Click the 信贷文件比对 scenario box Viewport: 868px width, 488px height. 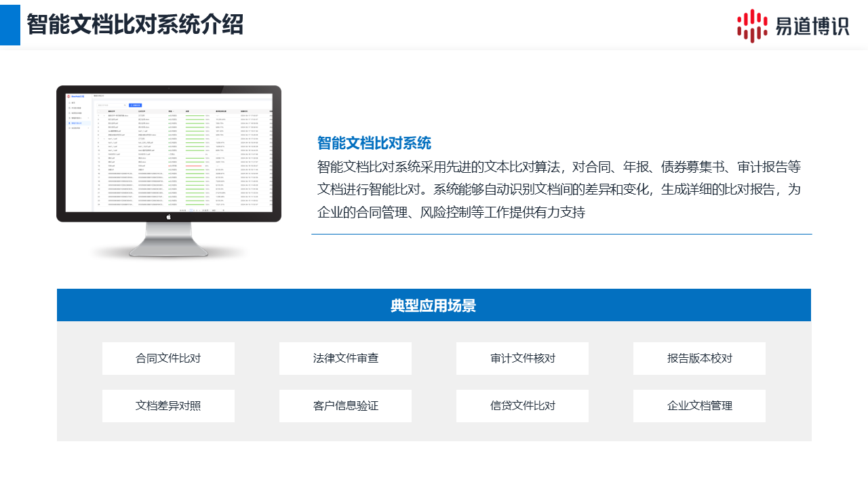click(x=522, y=406)
